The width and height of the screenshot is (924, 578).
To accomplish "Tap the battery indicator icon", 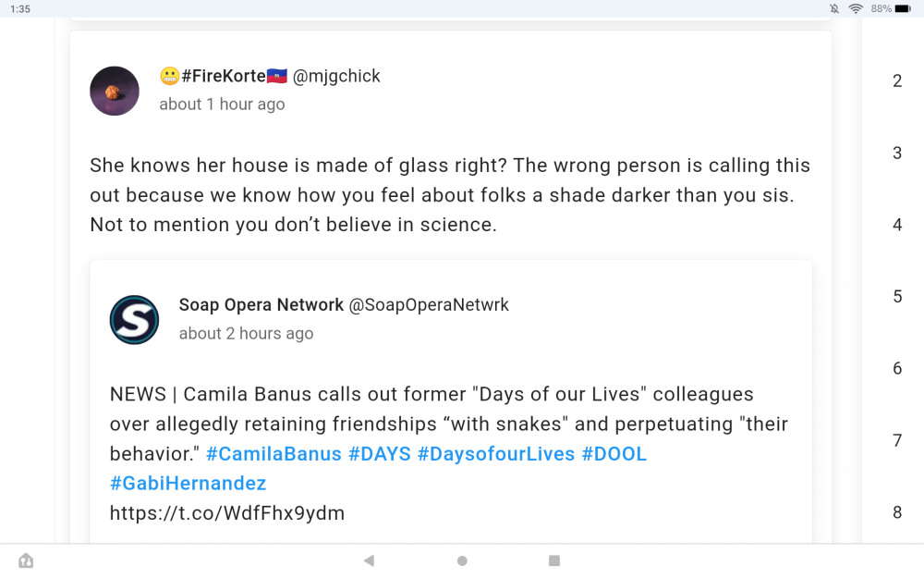I will [903, 8].
